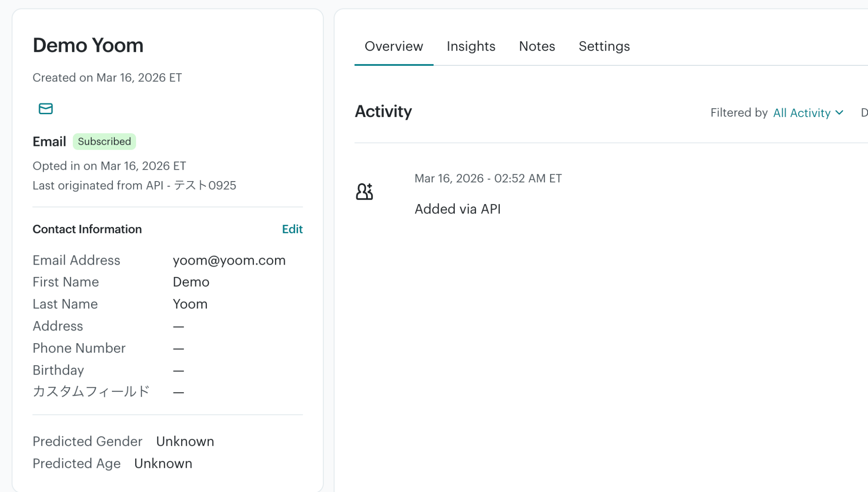
Task: Click Edit for Contact Information
Action: (x=292, y=229)
